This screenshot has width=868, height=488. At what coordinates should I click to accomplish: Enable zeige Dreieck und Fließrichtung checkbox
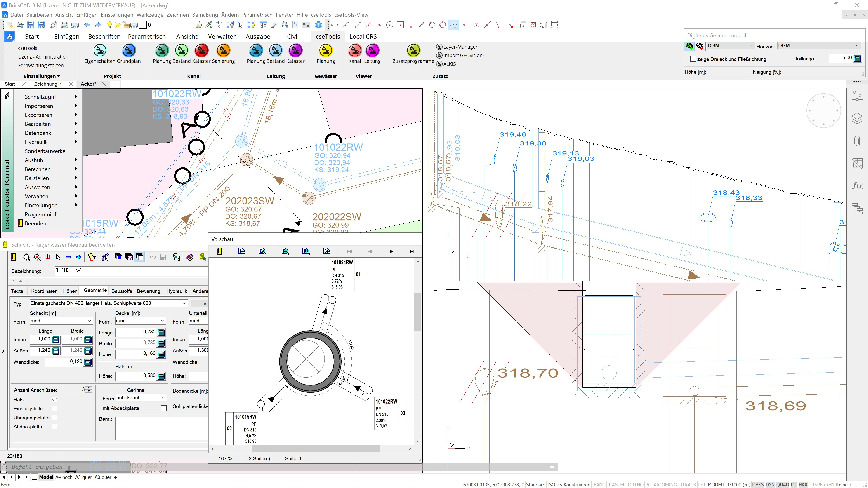693,59
